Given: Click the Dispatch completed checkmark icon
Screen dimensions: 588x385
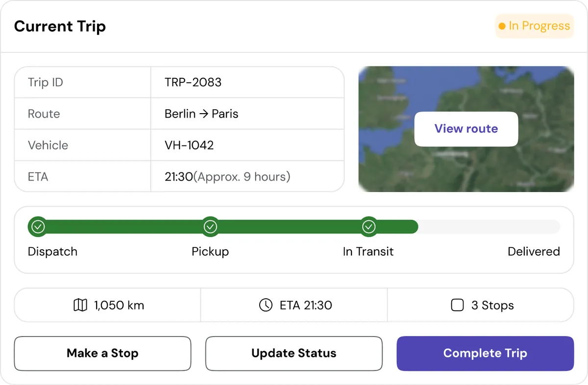Looking at the screenshot, I should coord(38,227).
